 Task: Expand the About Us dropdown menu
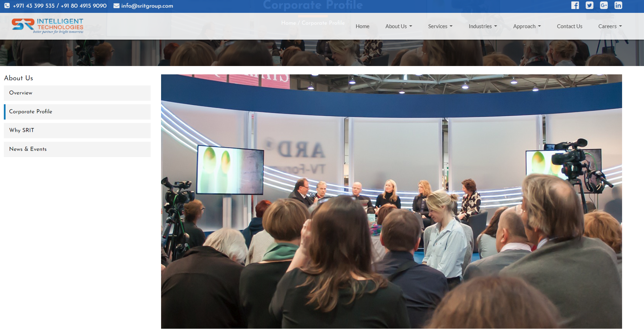coord(399,26)
